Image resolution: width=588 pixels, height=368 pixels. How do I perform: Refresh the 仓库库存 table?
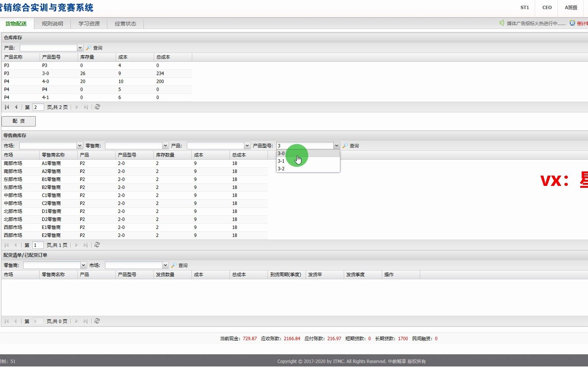point(97,107)
